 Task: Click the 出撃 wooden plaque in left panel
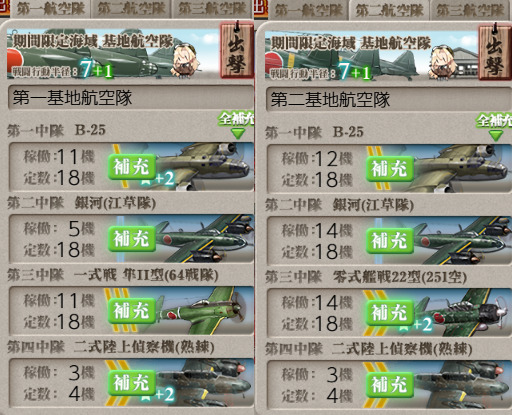(x=236, y=51)
